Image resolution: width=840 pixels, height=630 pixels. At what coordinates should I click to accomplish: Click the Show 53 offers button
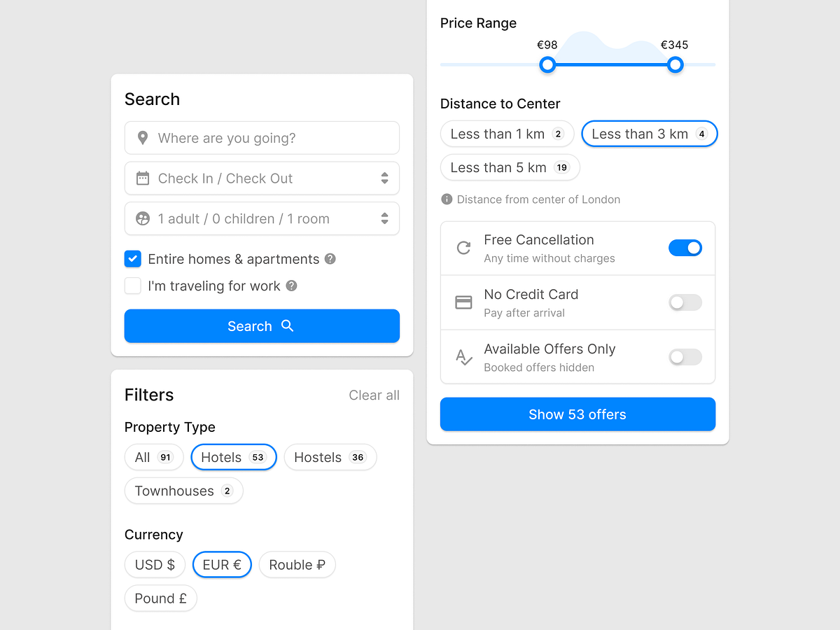[x=577, y=414]
